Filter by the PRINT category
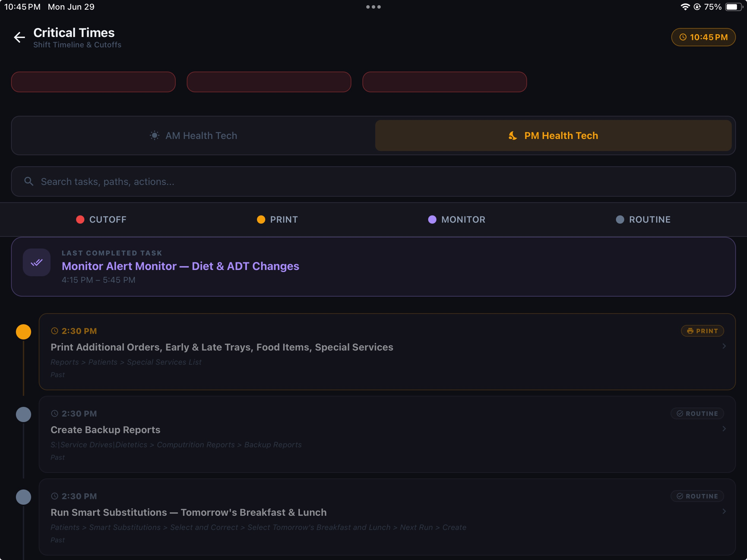The width and height of the screenshot is (747, 560). pyautogui.click(x=278, y=219)
